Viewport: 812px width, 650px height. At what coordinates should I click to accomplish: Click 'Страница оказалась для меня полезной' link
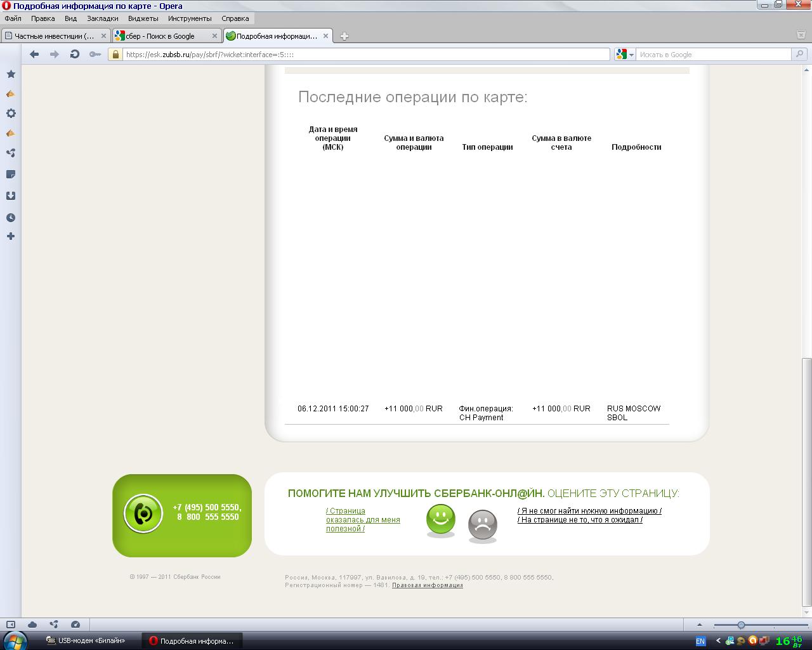[x=363, y=520]
